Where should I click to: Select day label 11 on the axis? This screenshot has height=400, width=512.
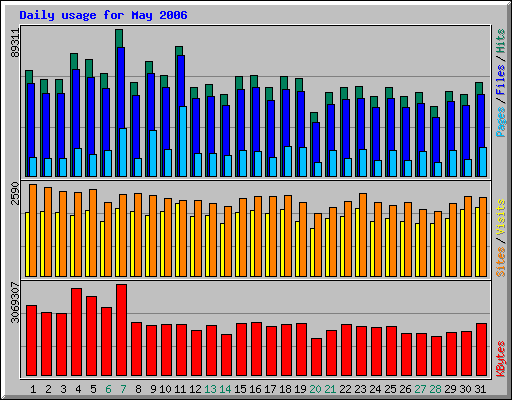180,389
